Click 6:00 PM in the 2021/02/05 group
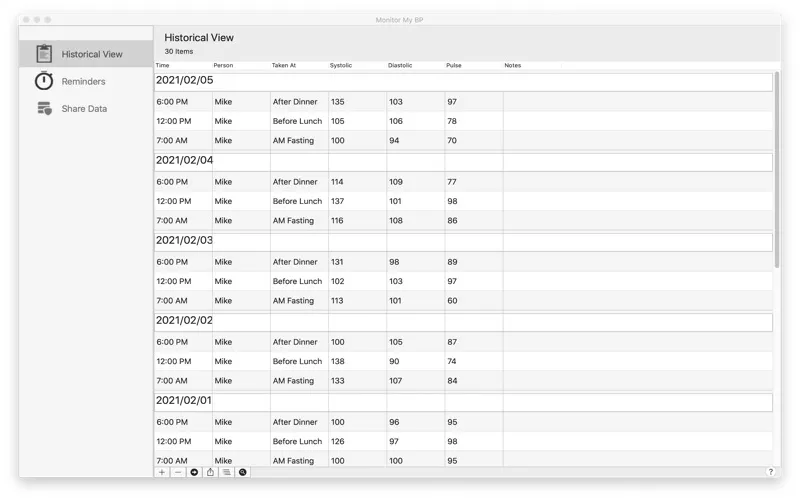The width and height of the screenshot is (800, 500). [x=172, y=102]
